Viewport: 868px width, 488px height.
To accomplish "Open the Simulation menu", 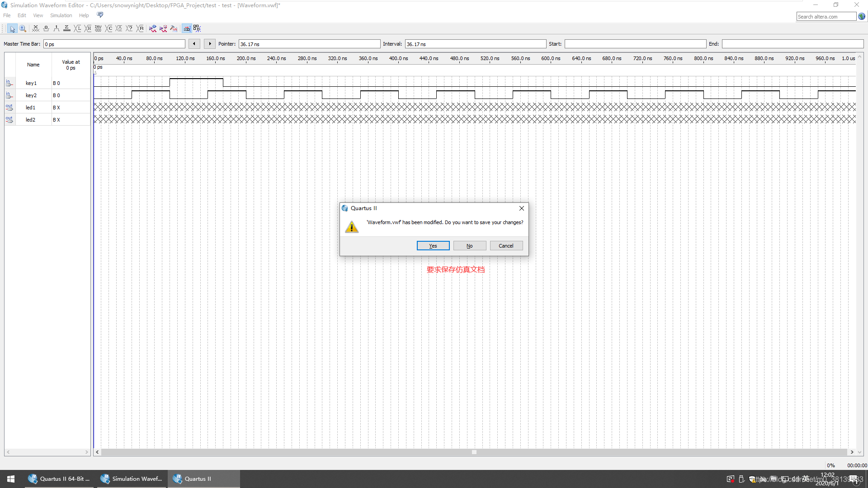I will 61,15.
